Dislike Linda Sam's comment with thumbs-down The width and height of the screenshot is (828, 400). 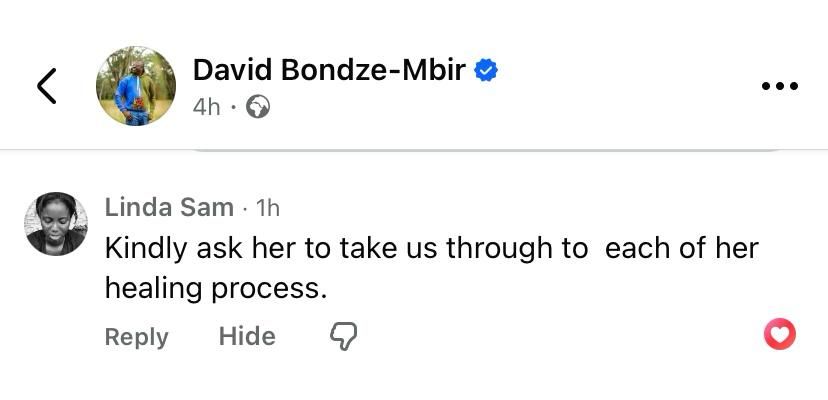343,336
